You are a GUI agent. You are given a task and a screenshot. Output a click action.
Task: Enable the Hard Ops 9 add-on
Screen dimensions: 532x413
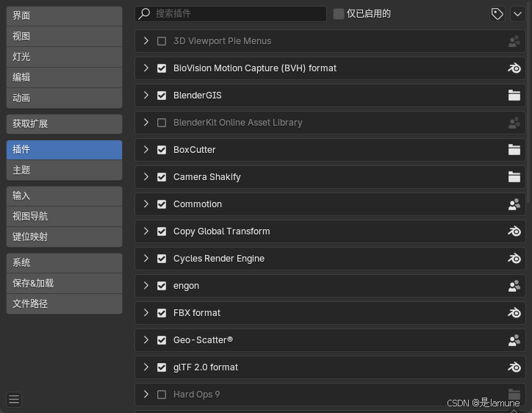pyautogui.click(x=162, y=395)
